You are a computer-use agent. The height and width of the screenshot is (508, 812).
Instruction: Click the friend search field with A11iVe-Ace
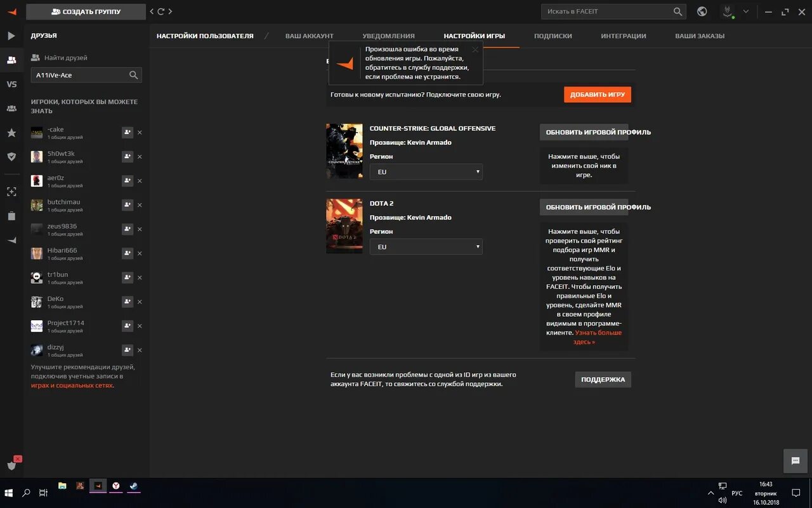pos(86,75)
